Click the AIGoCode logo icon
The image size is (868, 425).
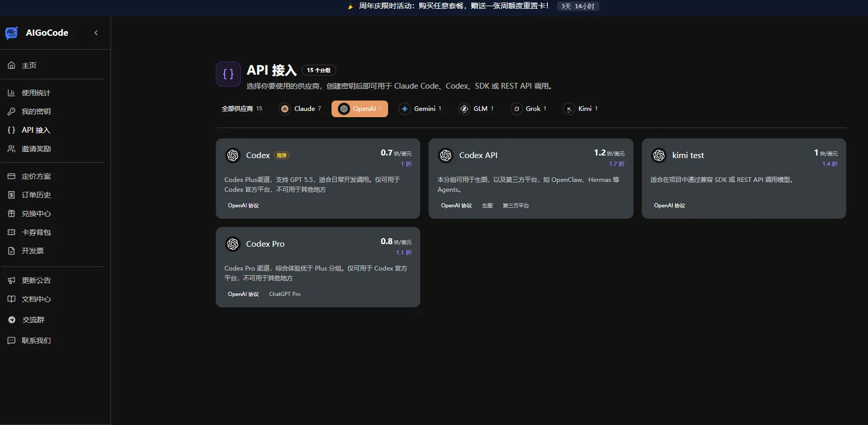[11, 33]
